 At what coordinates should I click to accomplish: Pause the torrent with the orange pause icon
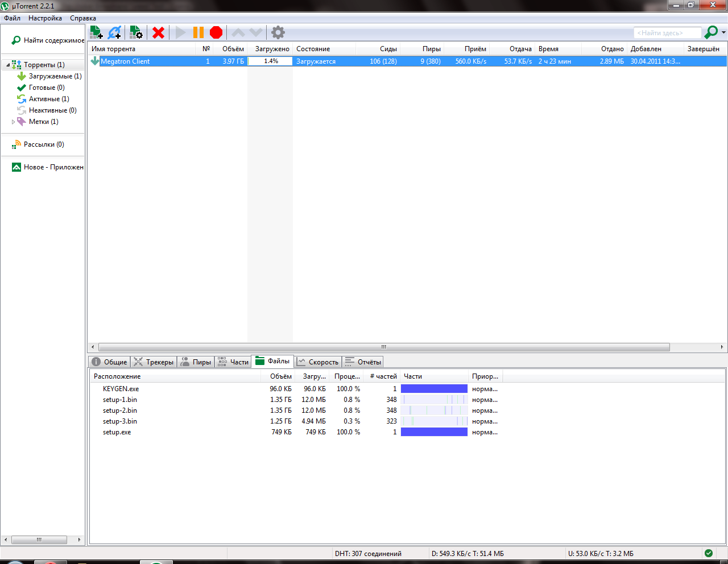198,32
